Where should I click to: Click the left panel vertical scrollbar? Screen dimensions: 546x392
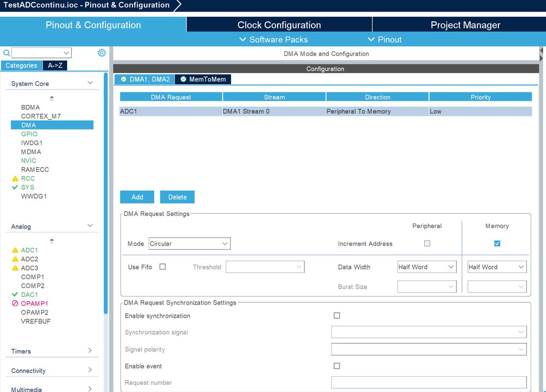(106, 194)
